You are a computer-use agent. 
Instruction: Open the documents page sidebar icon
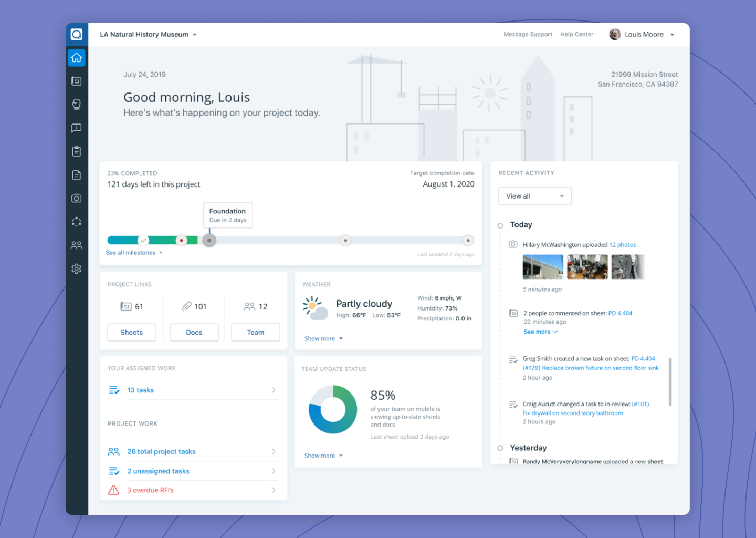tap(77, 175)
